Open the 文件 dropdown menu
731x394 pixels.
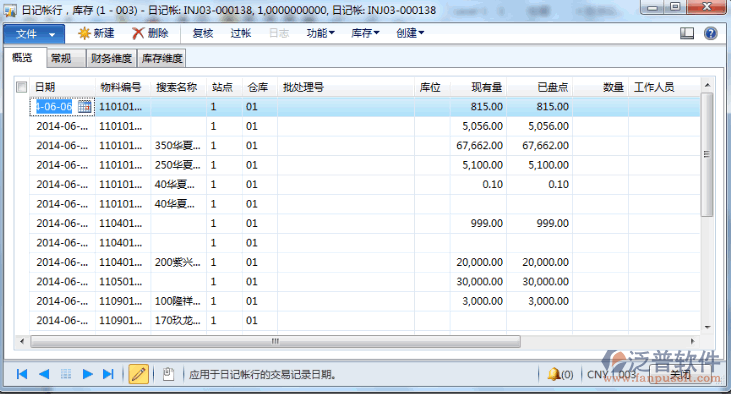coord(35,34)
